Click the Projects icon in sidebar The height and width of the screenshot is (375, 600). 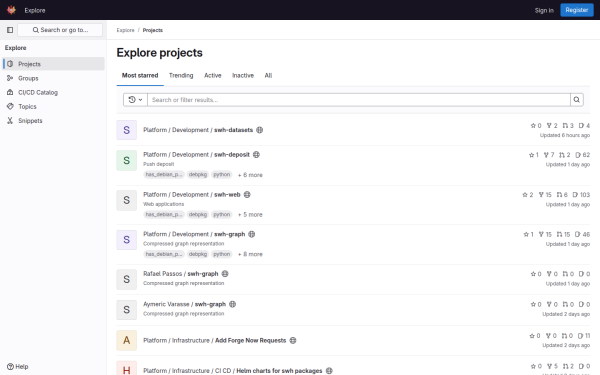coord(10,64)
